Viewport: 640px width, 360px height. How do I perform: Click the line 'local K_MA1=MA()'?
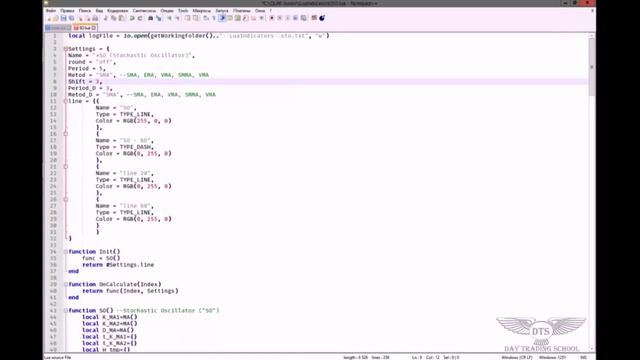click(x=110, y=317)
